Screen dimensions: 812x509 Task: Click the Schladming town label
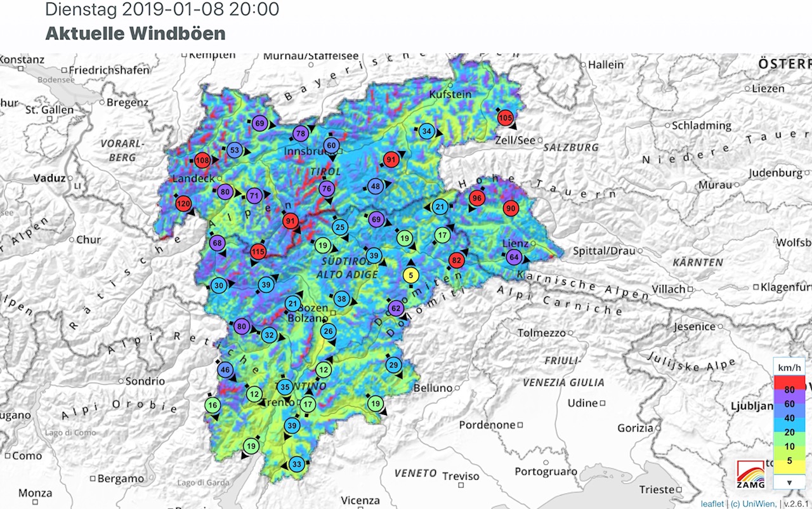[x=702, y=125]
